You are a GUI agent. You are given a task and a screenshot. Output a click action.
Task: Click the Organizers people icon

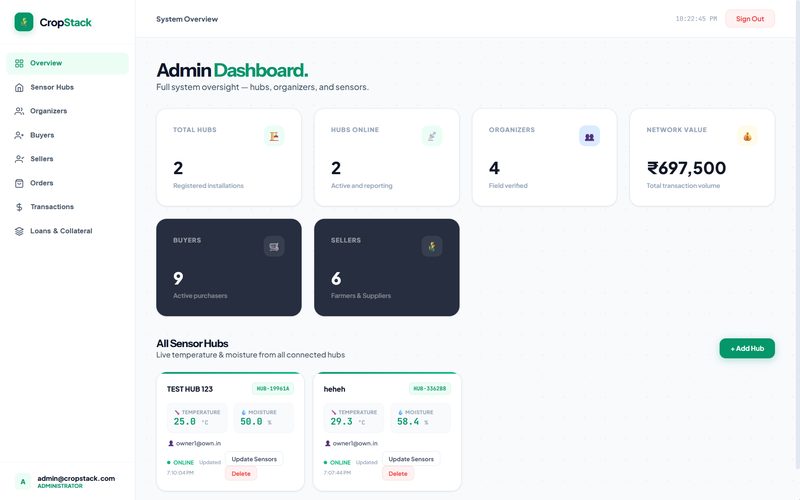(19, 111)
